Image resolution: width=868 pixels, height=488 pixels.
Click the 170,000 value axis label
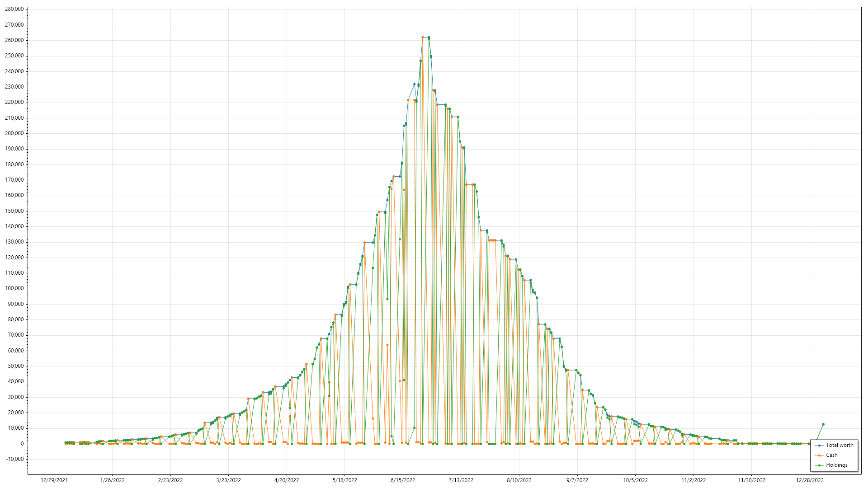[14, 180]
